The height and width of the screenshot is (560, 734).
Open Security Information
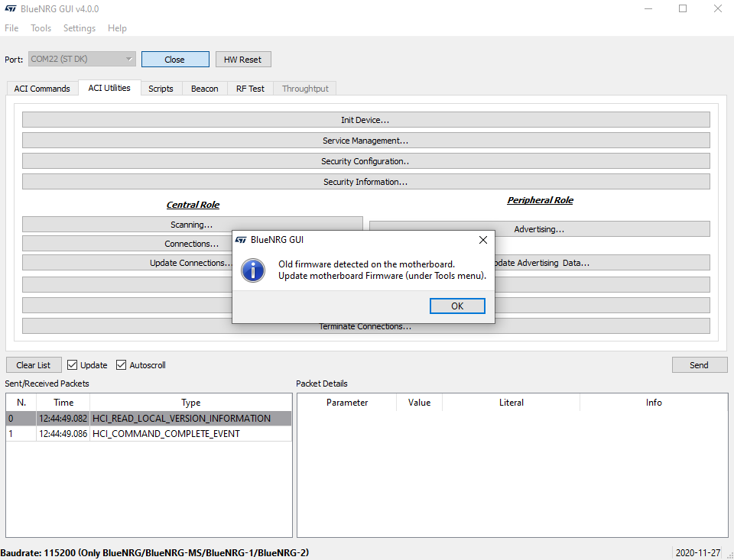click(366, 182)
